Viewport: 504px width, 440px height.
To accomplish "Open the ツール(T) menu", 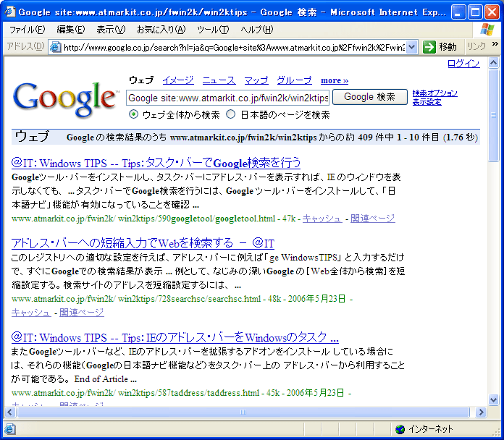I will [213, 30].
